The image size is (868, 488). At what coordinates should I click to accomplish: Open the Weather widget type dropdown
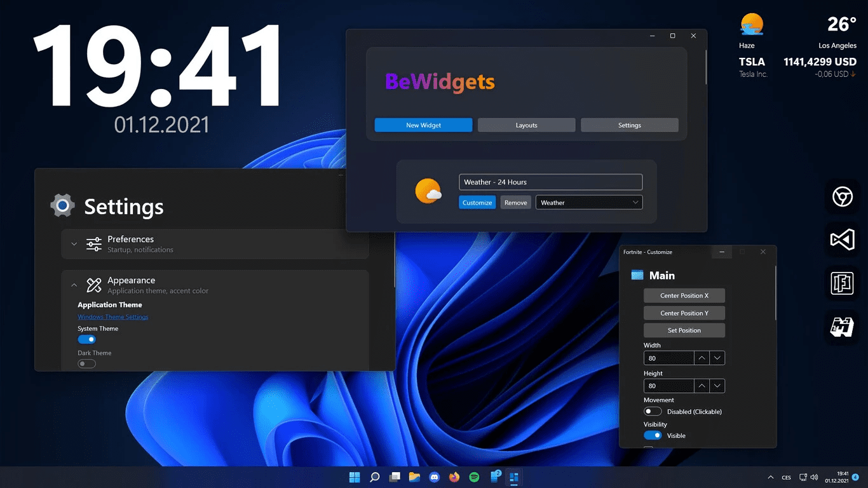tap(588, 202)
